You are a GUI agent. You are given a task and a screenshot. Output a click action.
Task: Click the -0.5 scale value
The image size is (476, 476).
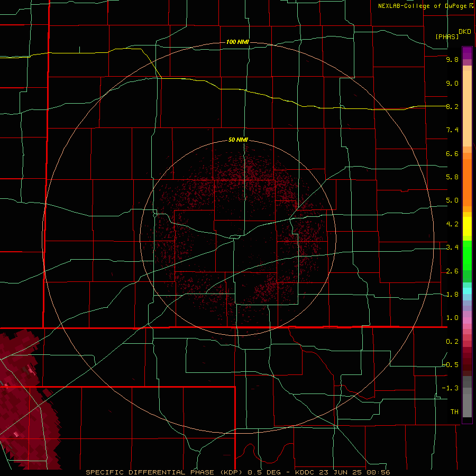[451, 365]
